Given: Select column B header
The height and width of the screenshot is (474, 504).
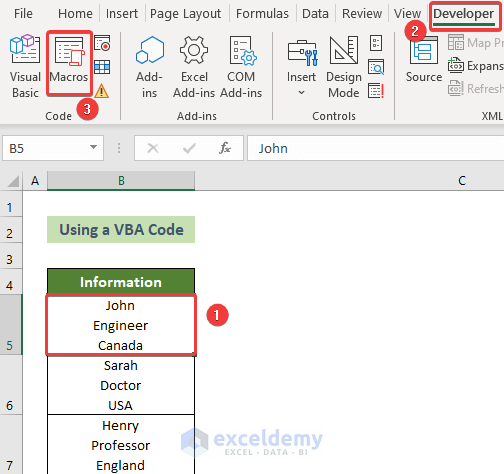Looking at the screenshot, I should [121, 181].
